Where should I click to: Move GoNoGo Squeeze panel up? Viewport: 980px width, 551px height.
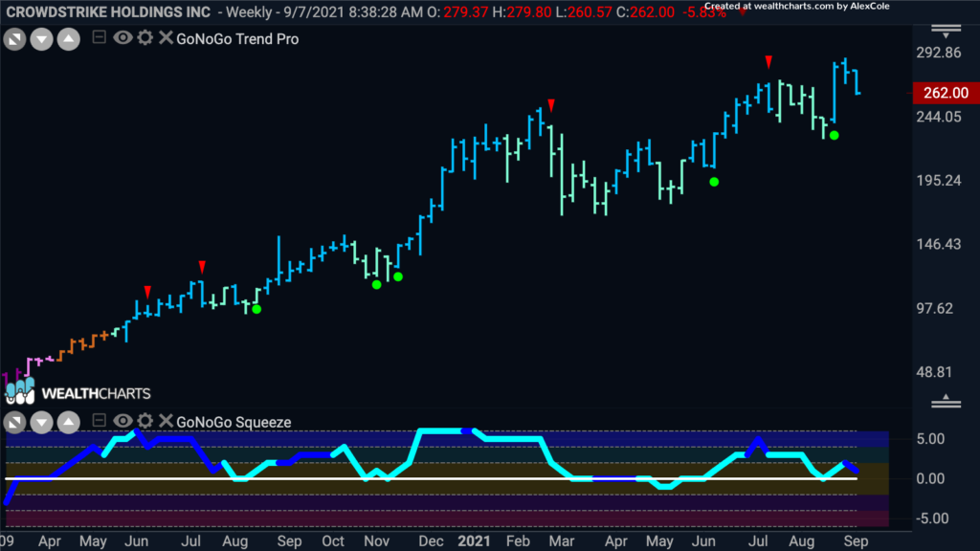click(x=69, y=422)
